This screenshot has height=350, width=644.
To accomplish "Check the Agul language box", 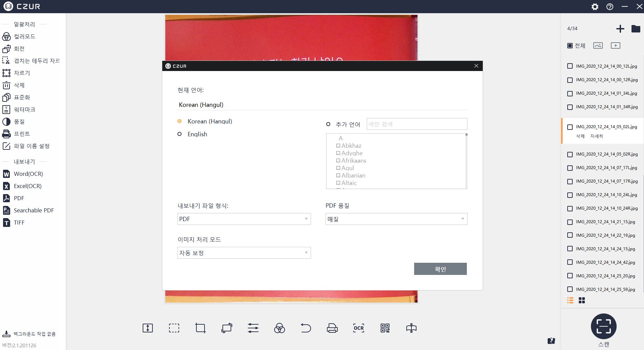I will click(x=338, y=168).
